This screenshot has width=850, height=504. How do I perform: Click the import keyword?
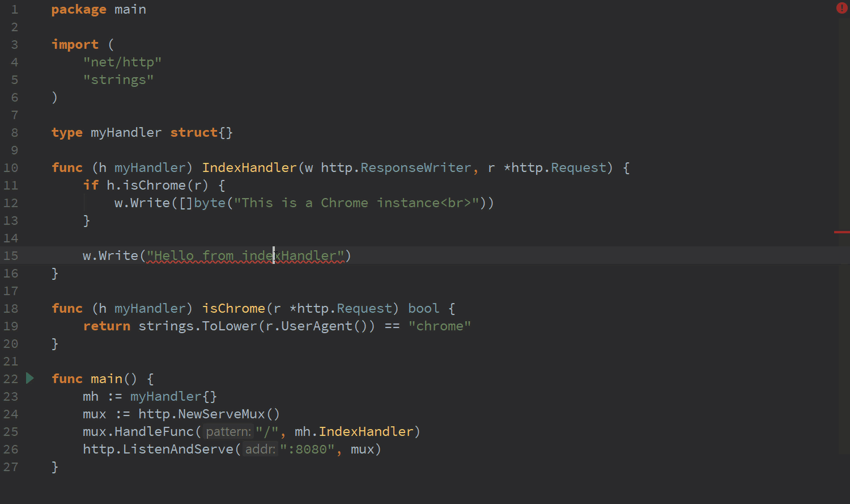(x=75, y=45)
